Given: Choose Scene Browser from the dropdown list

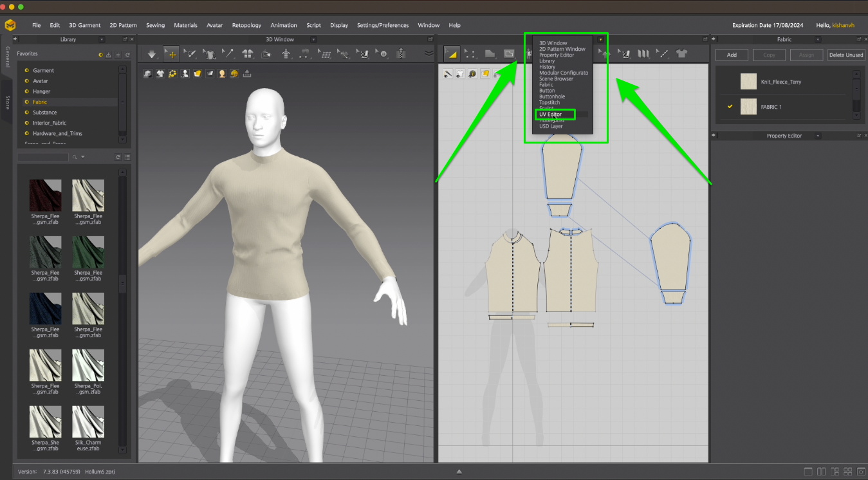Looking at the screenshot, I should pos(556,78).
